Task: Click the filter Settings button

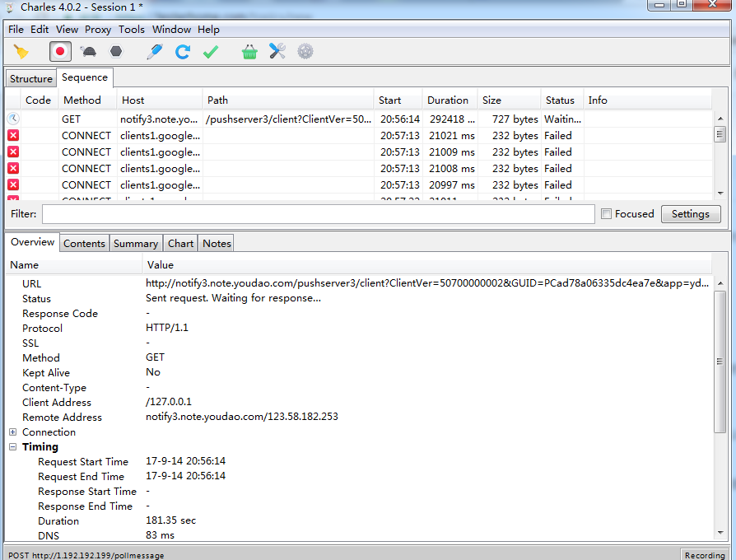Action: pyautogui.click(x=691, y=214)
